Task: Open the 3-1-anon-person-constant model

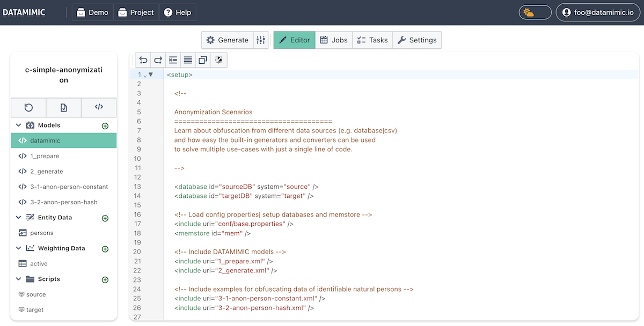Action: (64, 187)
